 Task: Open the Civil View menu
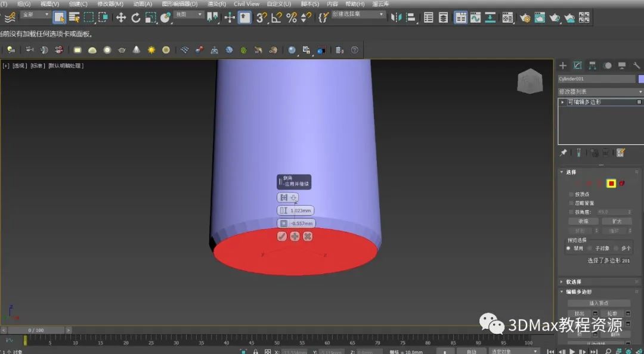click(246, 4)
